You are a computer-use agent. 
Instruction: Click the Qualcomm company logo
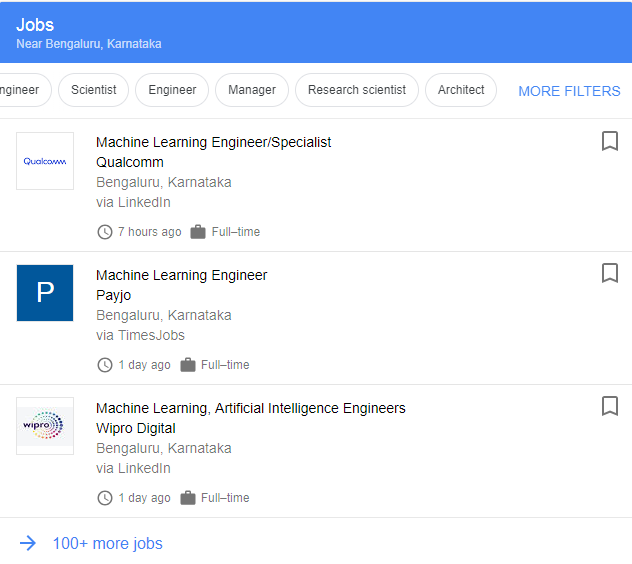[x=45, y=161]
